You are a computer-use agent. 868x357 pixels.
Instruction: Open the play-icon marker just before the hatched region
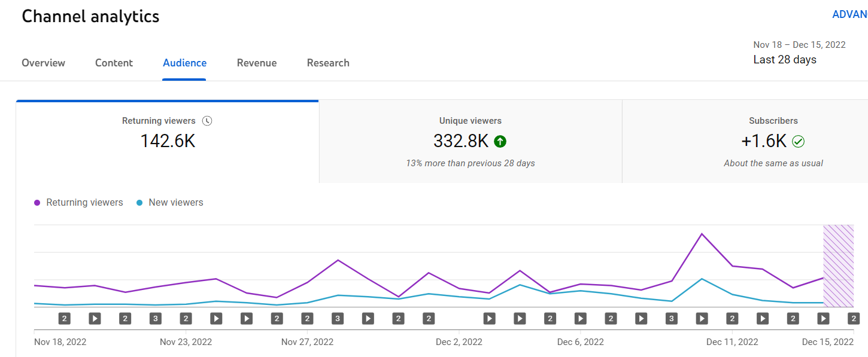pyautogui.click(x=823, y=319)
